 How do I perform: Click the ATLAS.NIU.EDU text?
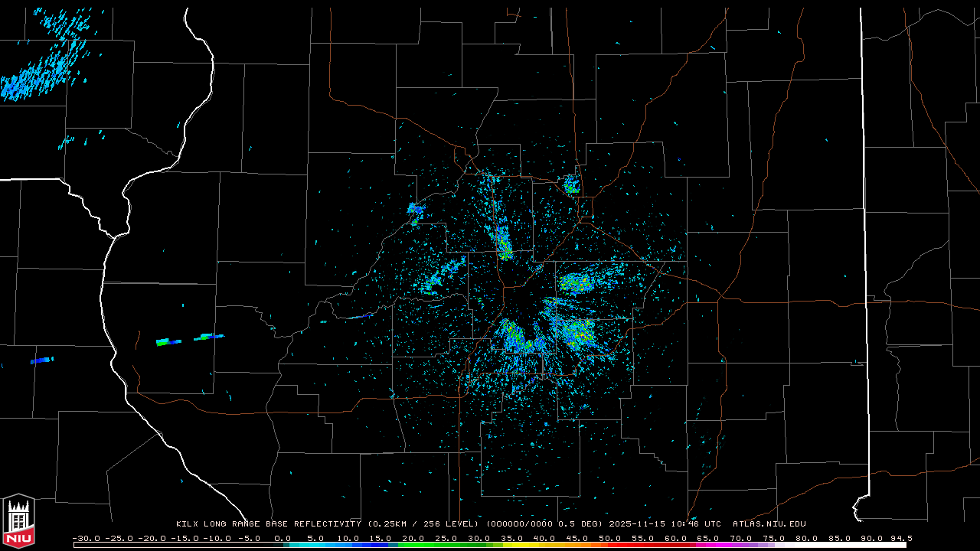coord(769,524)
